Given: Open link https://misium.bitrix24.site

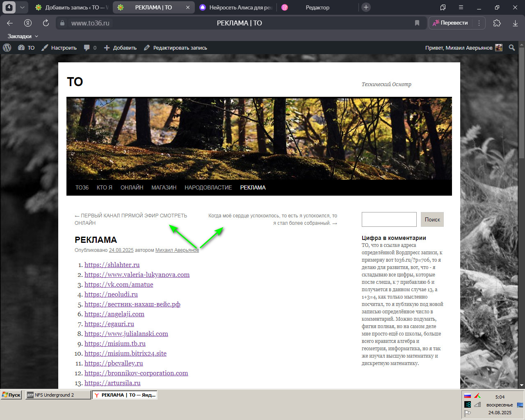Looking at the screenshot, I should [x=126, y=354].
